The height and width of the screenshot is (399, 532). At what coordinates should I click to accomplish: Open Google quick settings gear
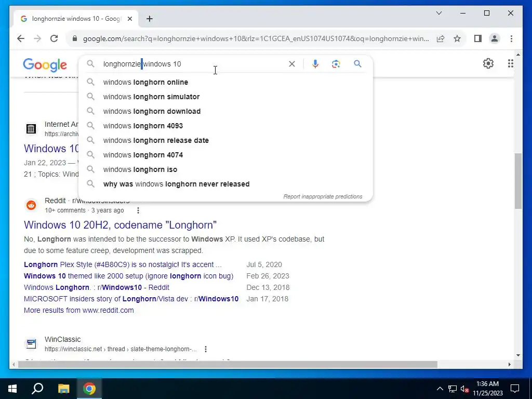pyautogui.click(x=488, y=63)
